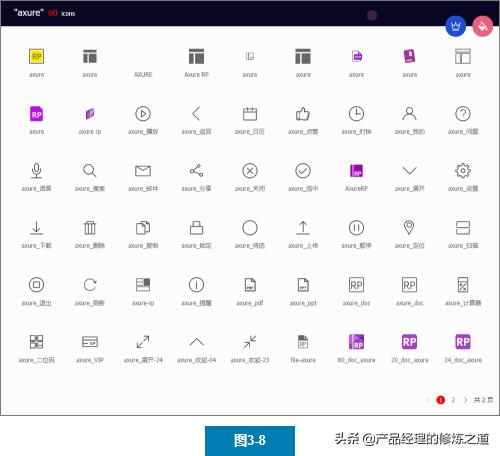The height and width of the screenshot is (456, 500).
Task: Advance with the next page arrow
Action: tap(465, 400)
